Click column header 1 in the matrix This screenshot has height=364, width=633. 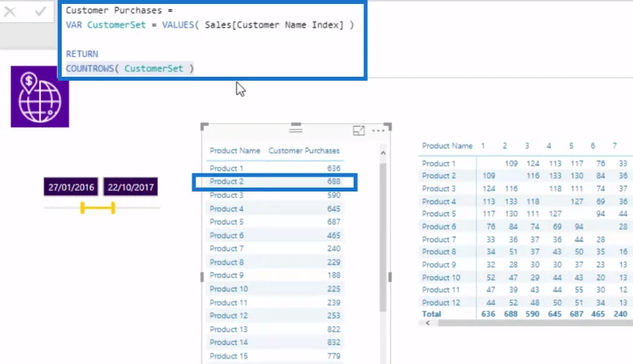(x=483, y=146)
